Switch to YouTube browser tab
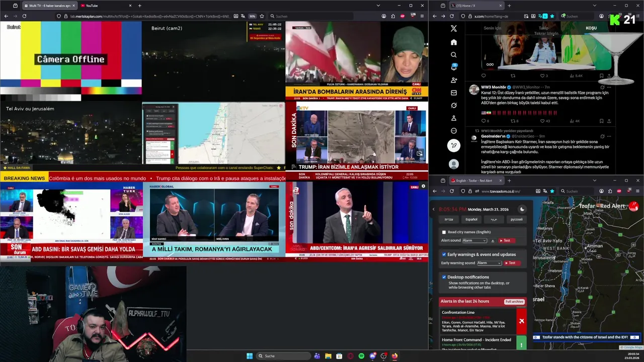This screenshot has height=362, width=644. [105, 6]
